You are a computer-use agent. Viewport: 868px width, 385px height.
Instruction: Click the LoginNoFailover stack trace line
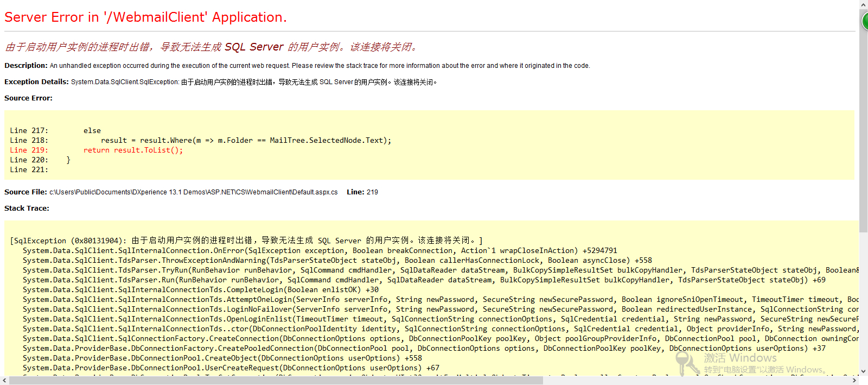click(441, 310)
